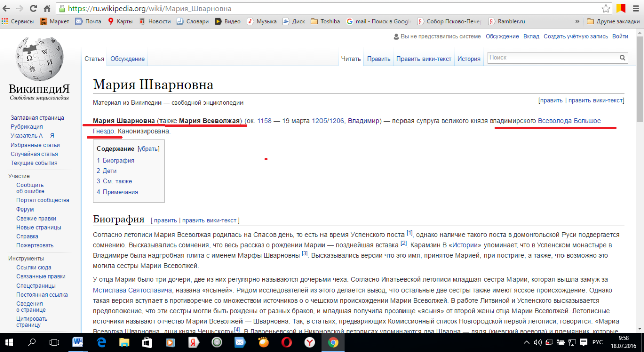Open the Windows Start menu
The width and height of the screenshot is (644, 352).
click(x=10, y=342)
